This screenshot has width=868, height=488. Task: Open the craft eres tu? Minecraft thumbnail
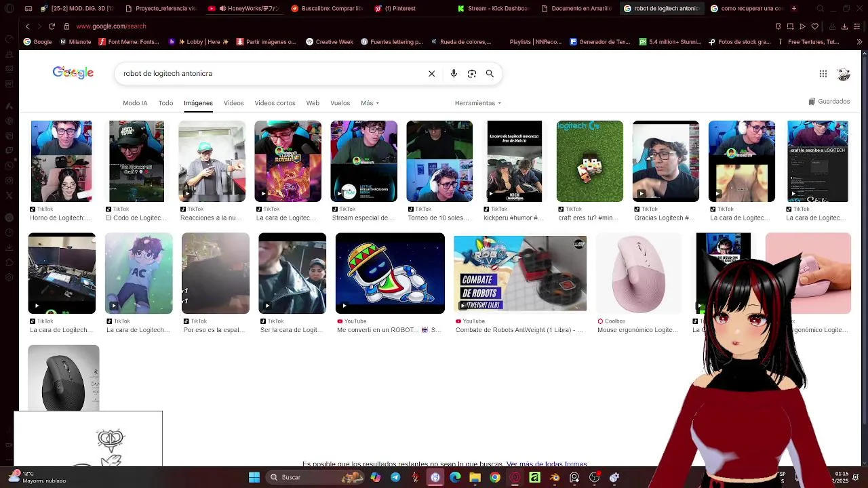(589, 161)
